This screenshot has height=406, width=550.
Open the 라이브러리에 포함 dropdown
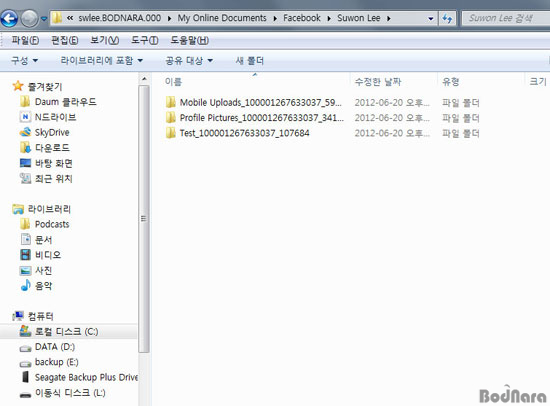pyautogui.click(x=101, y=61)
